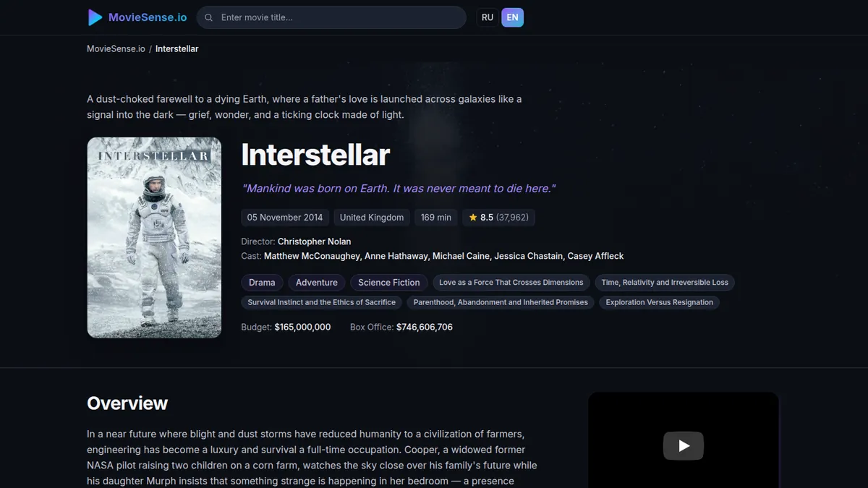Click the box office value $746,606,706
This screenshot has height=488, width=868.
click(x=425, y=328)
